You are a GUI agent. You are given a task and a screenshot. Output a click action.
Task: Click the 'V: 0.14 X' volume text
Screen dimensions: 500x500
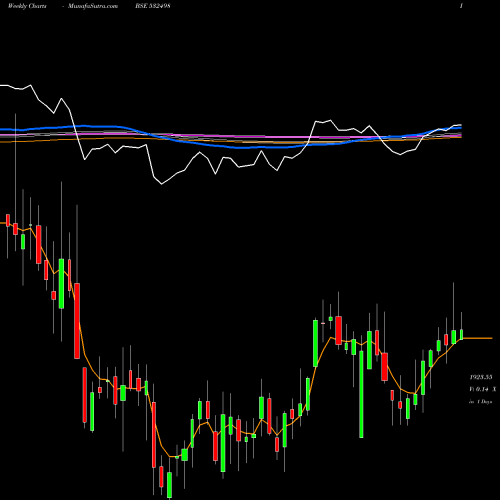[x=483, y=389]
